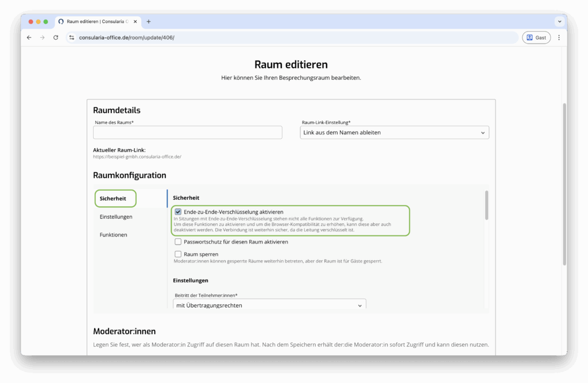Check the Raum sperren checkbox
This screenshot has width=588, height=383.
tap(178, 254)
